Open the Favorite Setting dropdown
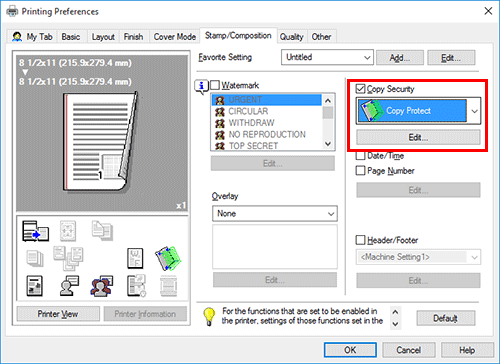Screen dimensions: 500x364 pyautogui.click(x=327, y=57)
